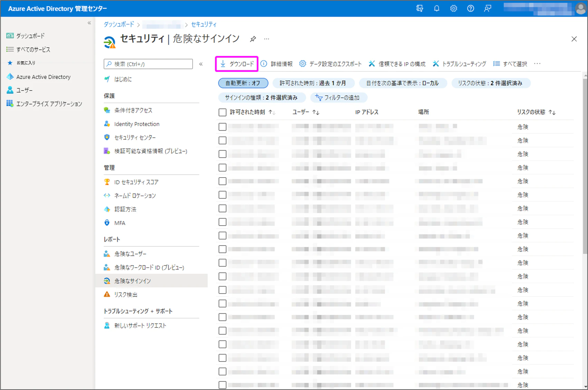Toggle the 自動更新: オフ filter pill
This screenshot has width=588, height=390.
coord(243,83)
